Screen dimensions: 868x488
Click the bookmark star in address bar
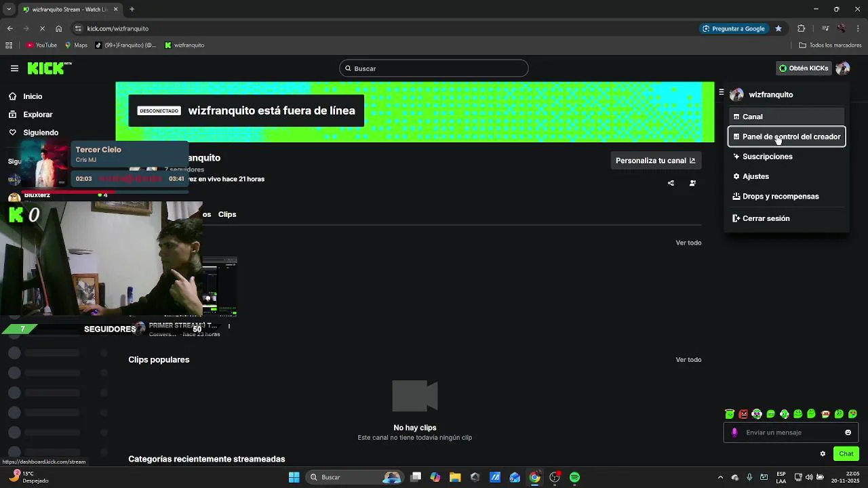[x=778, y=28]
